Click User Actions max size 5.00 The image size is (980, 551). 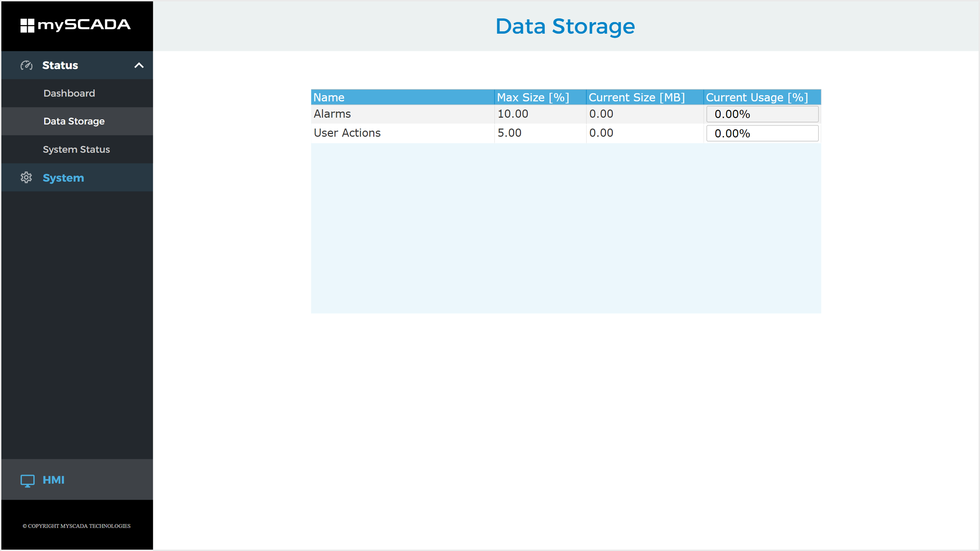click(x=509, y=133)
